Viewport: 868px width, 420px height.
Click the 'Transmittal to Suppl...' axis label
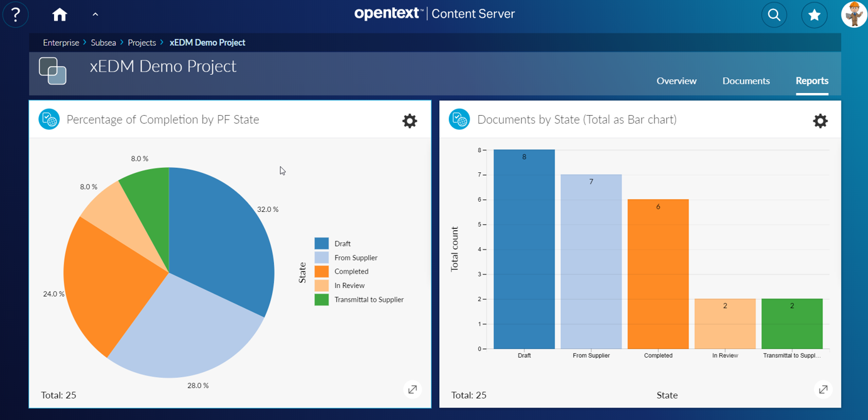[x=792, y=355]
